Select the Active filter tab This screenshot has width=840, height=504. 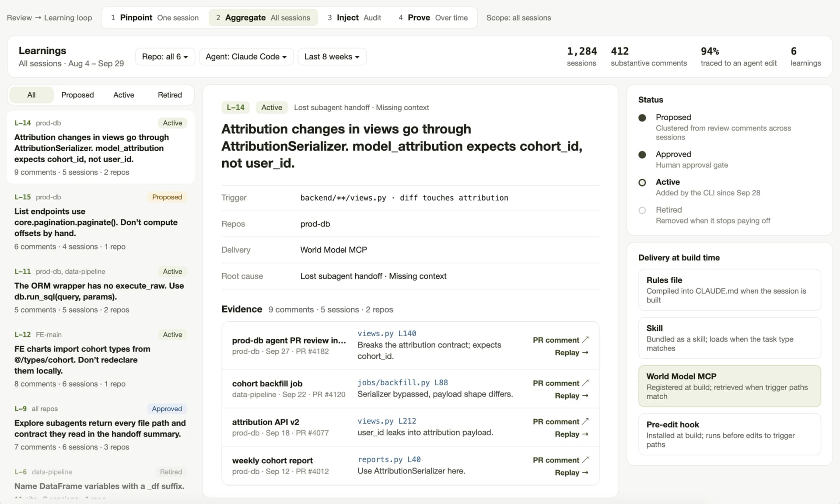tap(124, 95)
